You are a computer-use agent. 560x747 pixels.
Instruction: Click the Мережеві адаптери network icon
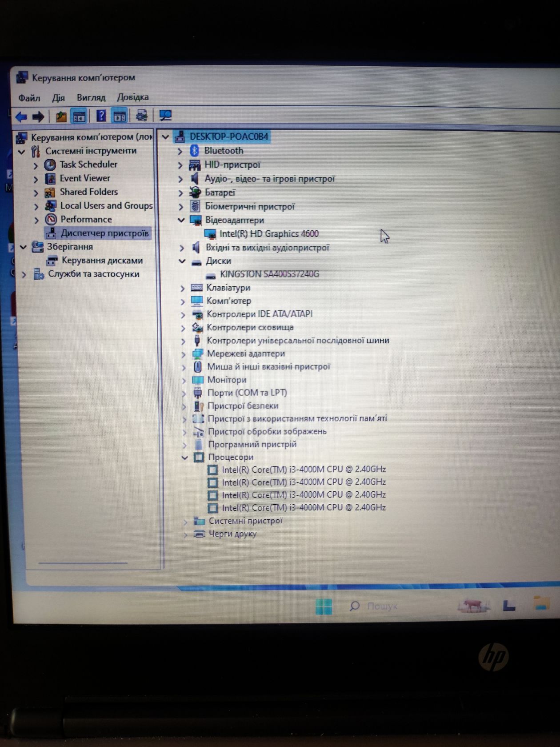(198, 354)
